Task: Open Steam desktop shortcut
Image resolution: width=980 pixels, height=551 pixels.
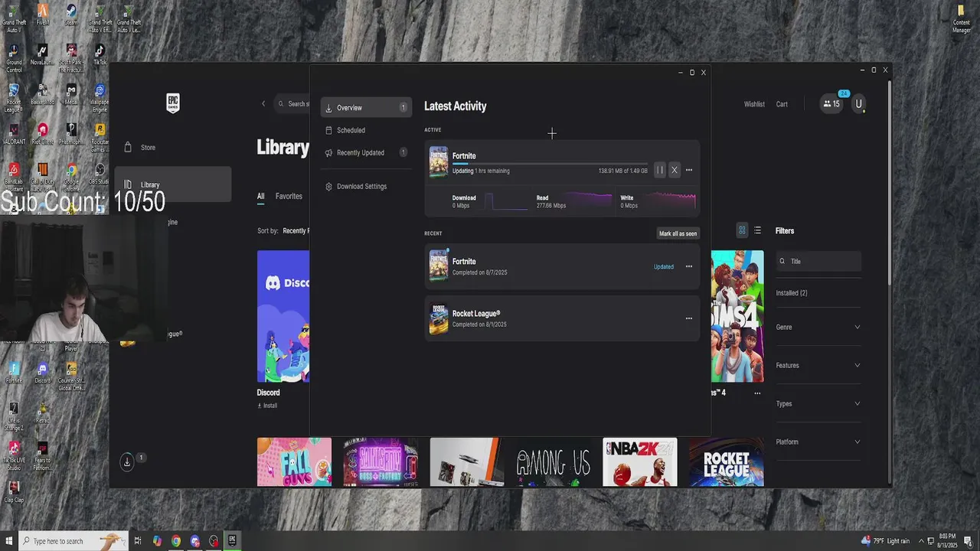Action: point(70,15)
